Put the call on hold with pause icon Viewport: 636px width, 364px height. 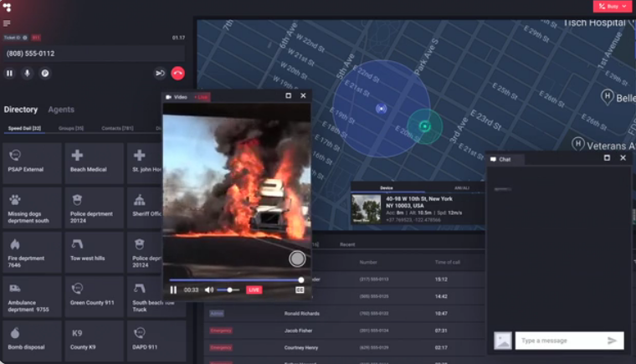[x=10, y=74]
